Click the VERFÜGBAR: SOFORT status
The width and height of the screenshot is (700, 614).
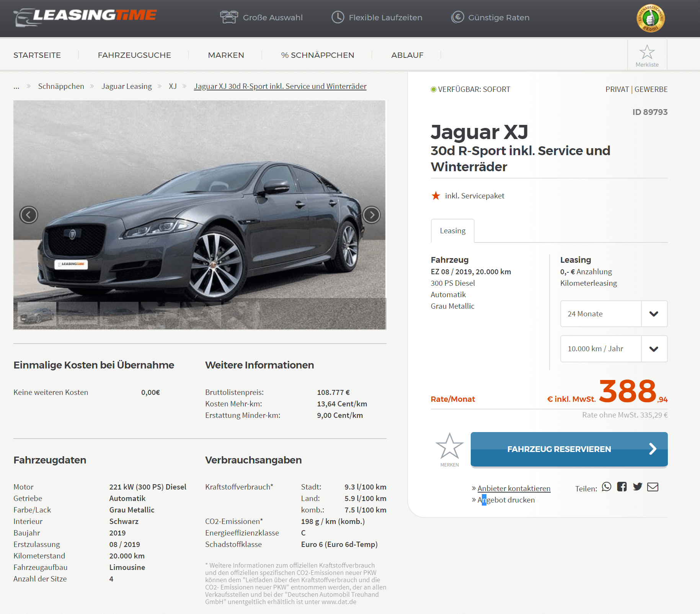click(x=471, y=89)
